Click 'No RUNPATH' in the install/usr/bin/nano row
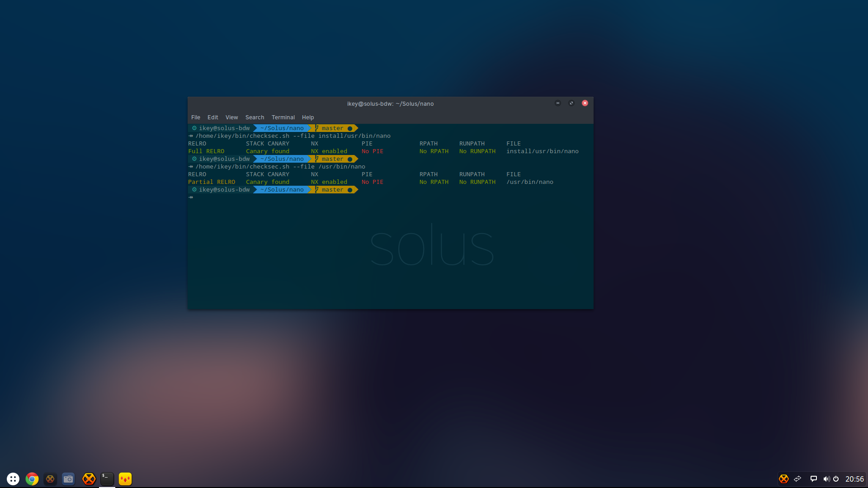Viewport: 868px width, 488px height. click(x=477, y=151)
